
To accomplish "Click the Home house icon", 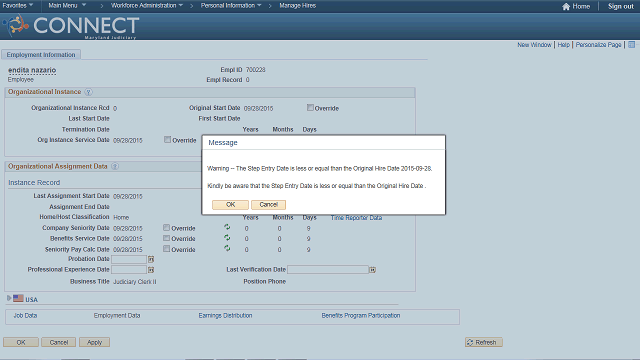I will (x=566, y=7).
